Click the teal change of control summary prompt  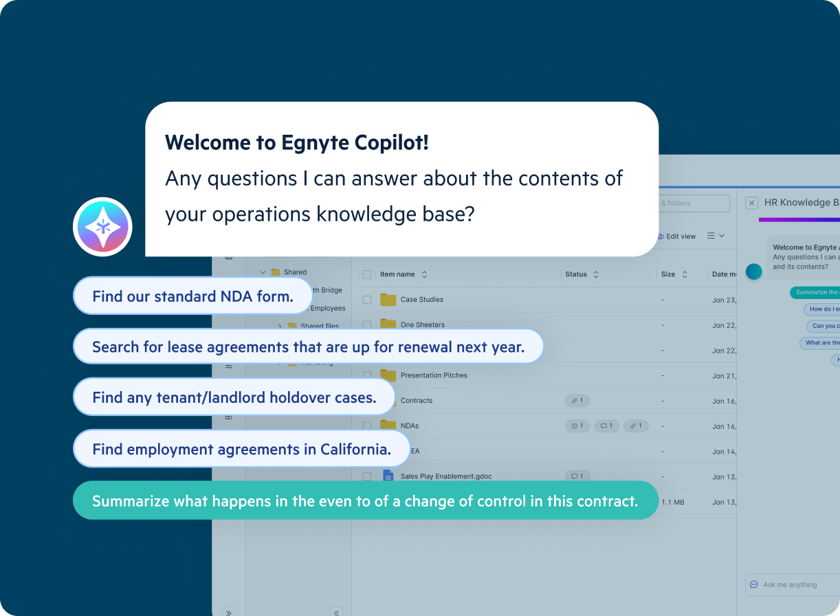[x=365, y=500]
